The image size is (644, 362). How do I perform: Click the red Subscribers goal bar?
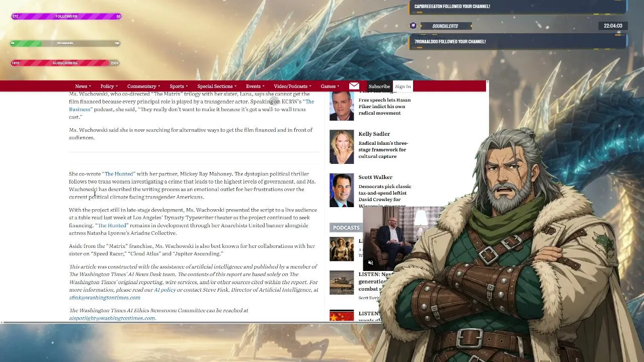pyautogui.click(x=65, y=63)
